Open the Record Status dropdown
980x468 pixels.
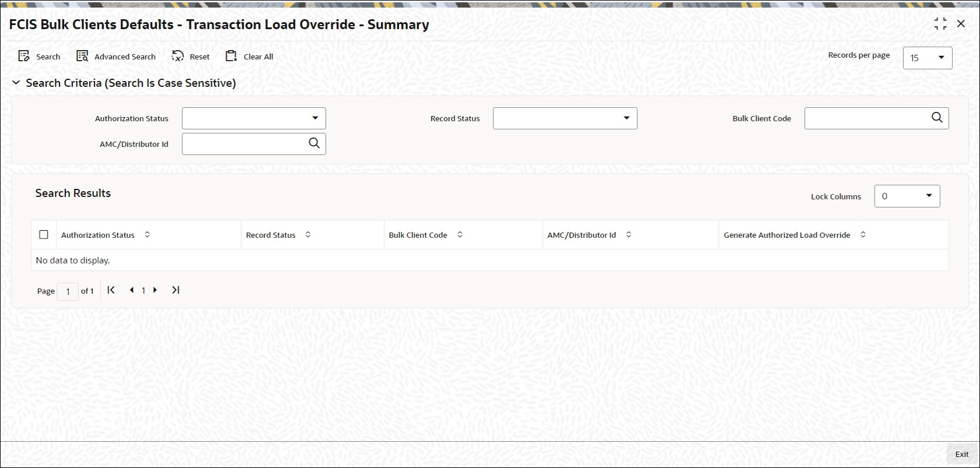tap(565, 118)
